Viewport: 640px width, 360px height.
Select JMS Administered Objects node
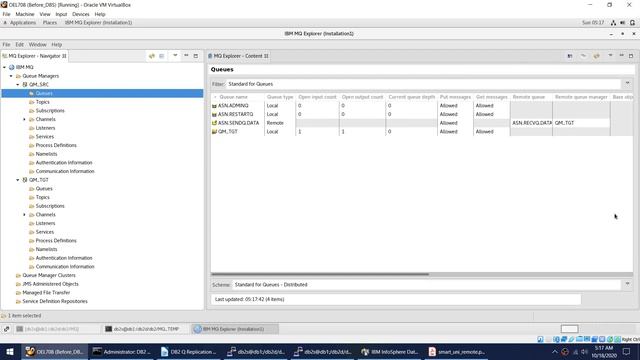[50, 284]
